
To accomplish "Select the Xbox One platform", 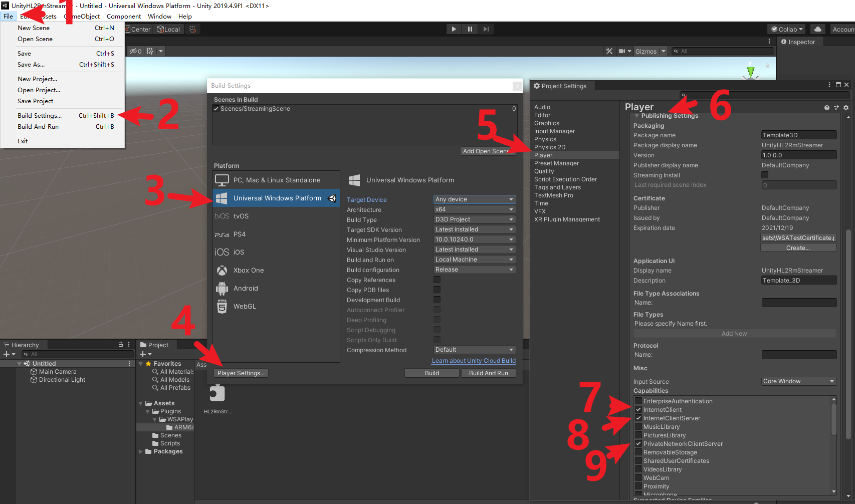I will (x=276, y=271).
